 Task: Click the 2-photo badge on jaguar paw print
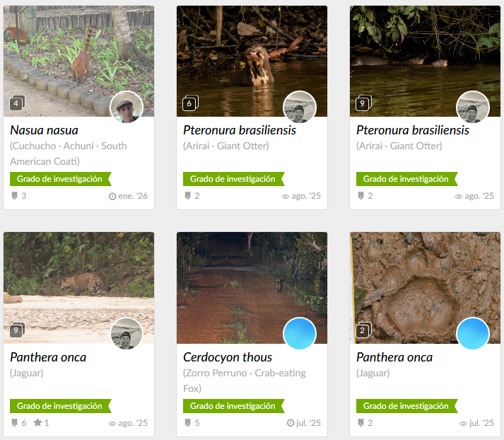coord(363,330)
